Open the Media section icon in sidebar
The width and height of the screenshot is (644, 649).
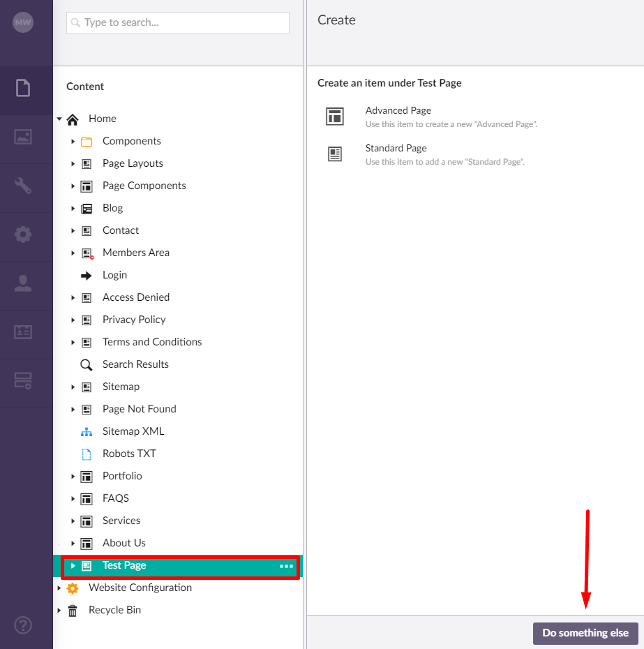coord(23,137)
